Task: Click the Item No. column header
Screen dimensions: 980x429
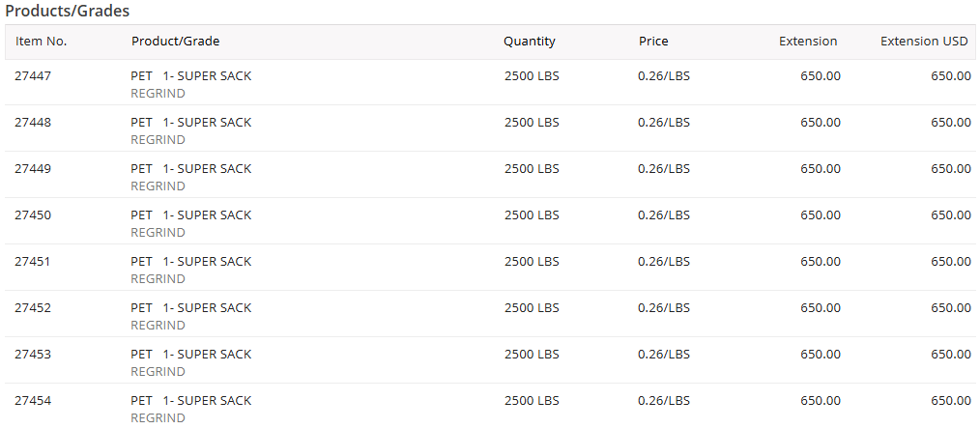Action: click(41, 42)
